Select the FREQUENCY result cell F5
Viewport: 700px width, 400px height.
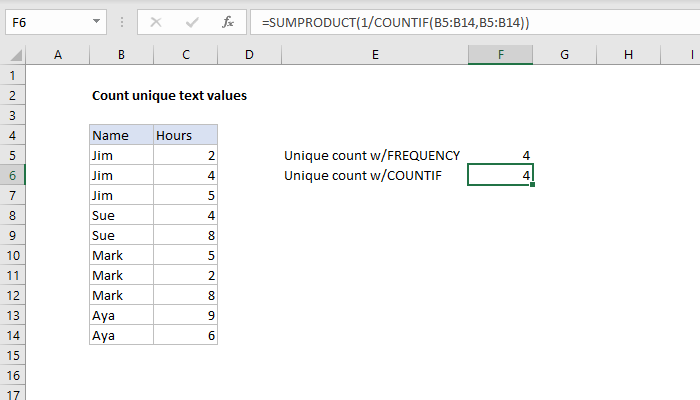pos(501,155)
